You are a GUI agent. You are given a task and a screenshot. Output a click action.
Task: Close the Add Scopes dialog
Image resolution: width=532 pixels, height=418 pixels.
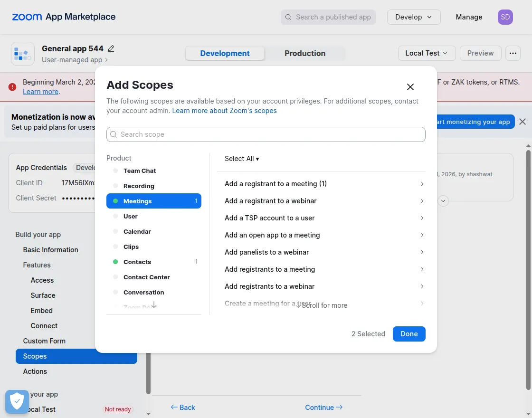[x=410, y=87]
